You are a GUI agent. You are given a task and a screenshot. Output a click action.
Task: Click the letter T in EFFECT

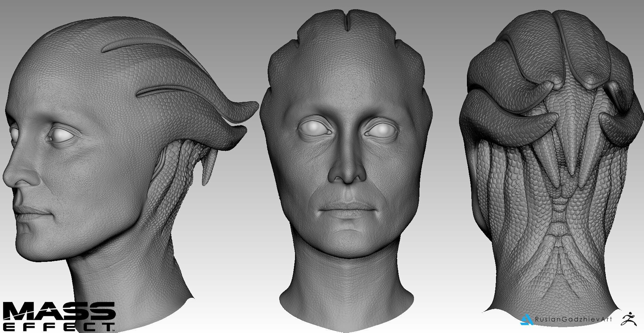point(109,327)
